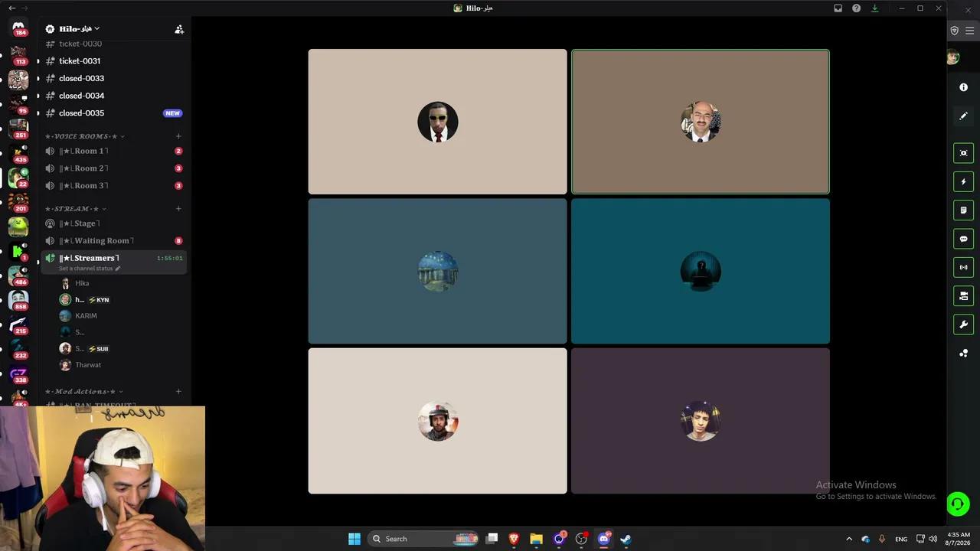Collapse the STREAM category
Viewport: 980px width, 551px height.
click(75, 209)
